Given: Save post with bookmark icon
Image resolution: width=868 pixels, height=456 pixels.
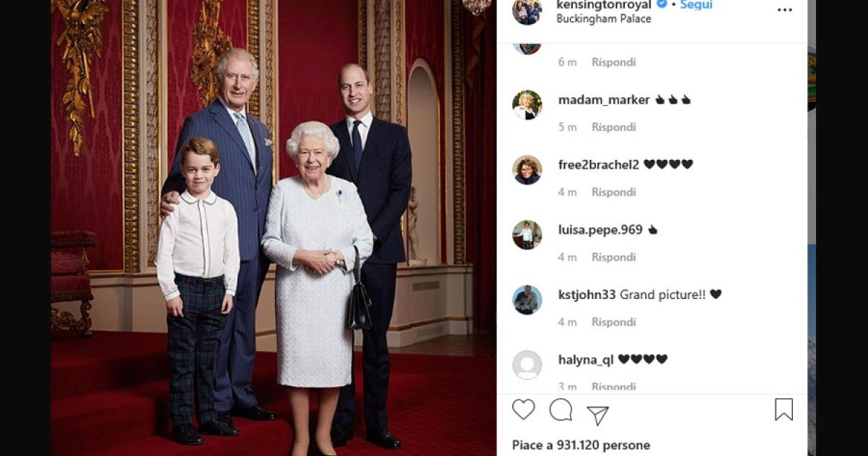Looking at the screenshot, I should click(x=783, y=410).
